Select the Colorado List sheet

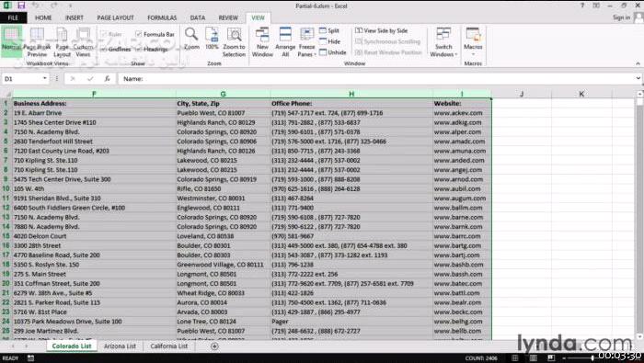click(x=72, y=346)
